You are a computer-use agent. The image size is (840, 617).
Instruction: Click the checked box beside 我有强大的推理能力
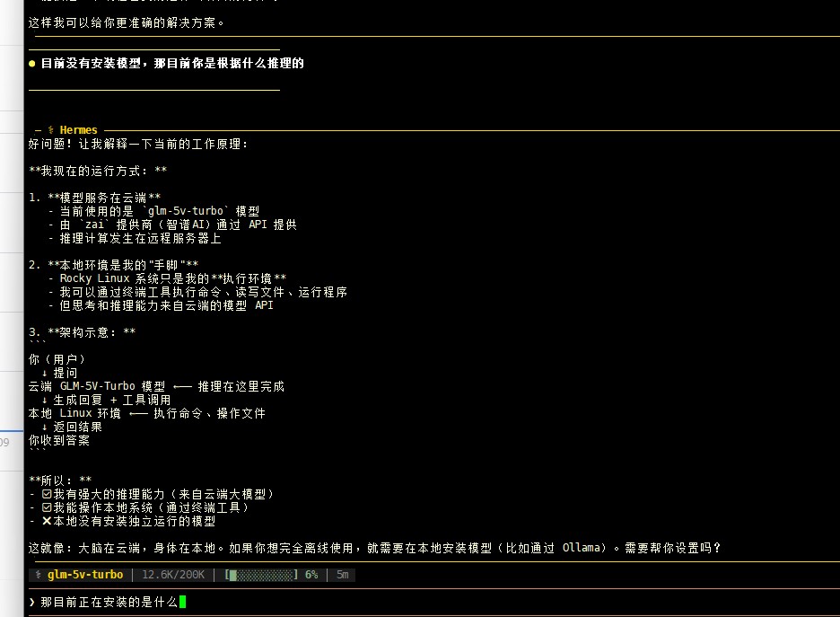pyautogui.click(x=47, y=494)
